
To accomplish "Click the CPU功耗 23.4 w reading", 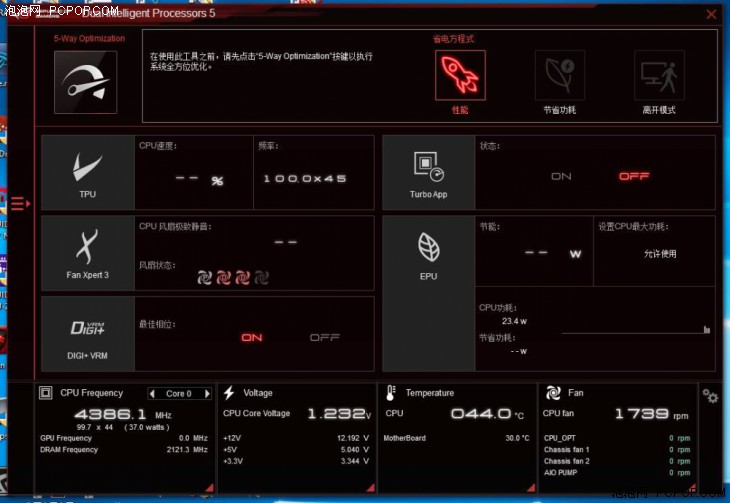I will pyautogui.click(x=514, y=321).
